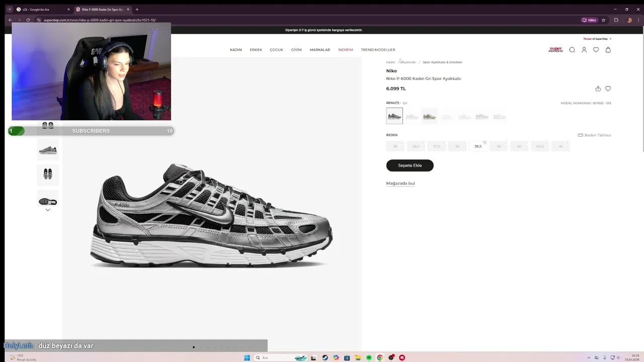Click the Sepete Ekle button
This screenshot has height=362, width=644.
pos(410,165)
